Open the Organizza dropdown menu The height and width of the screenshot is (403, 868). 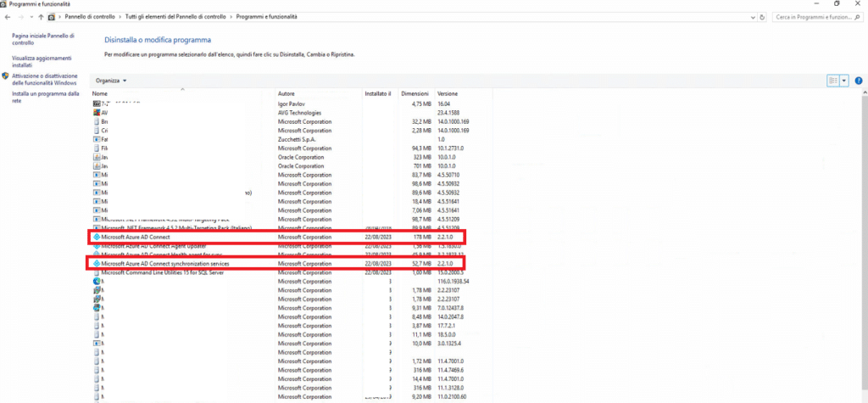111,81
